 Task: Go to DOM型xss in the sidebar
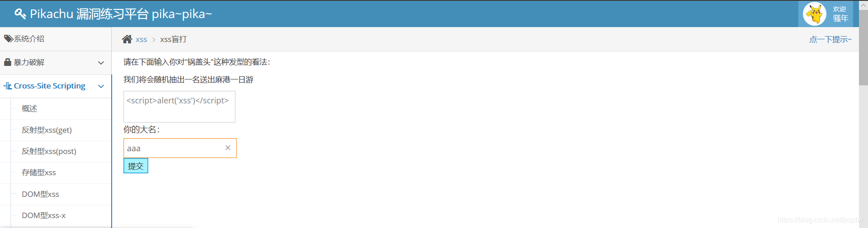pyautogui.click(x=40, y=194)
